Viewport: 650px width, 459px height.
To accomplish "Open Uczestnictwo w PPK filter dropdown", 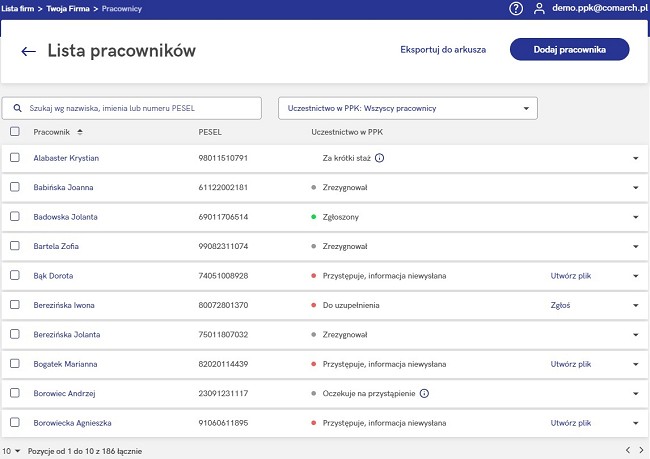I will (x=408, y=108).
